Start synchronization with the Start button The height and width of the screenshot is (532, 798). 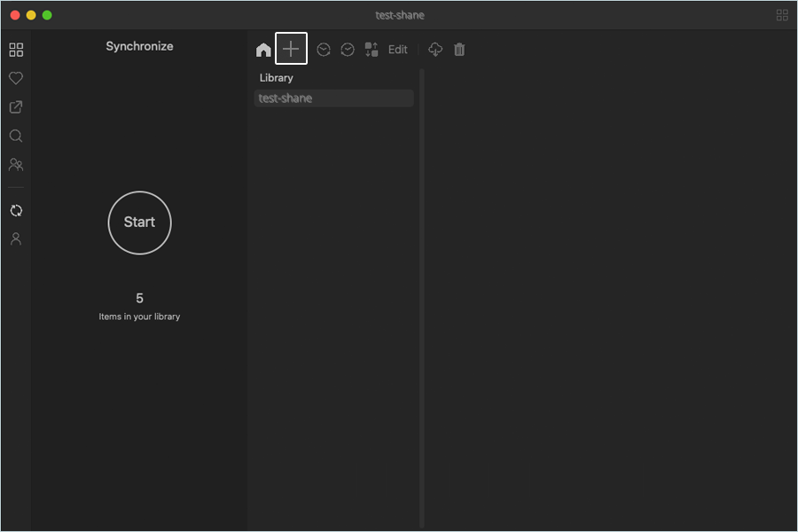(x=139, y=223)
